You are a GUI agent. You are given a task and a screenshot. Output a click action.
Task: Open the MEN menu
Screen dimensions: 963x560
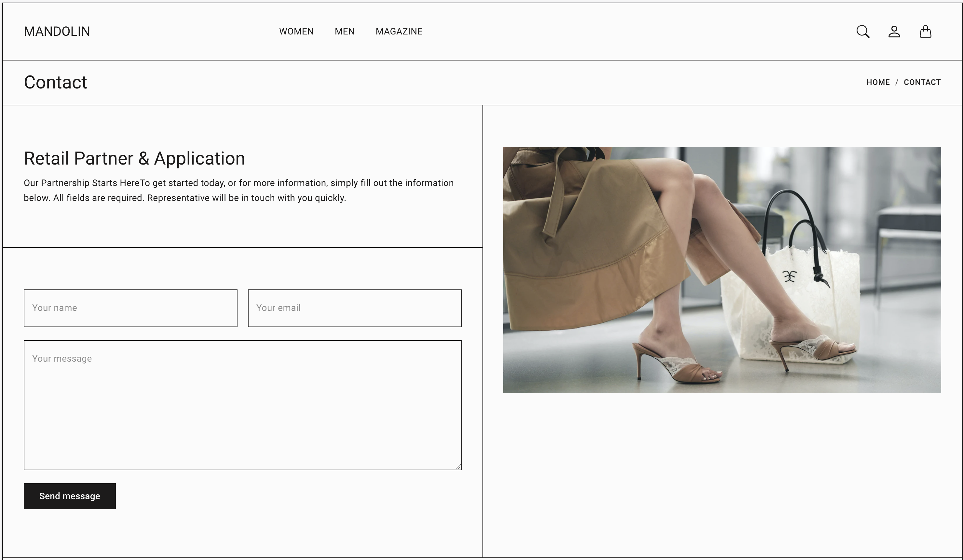[x=345, y=31]
